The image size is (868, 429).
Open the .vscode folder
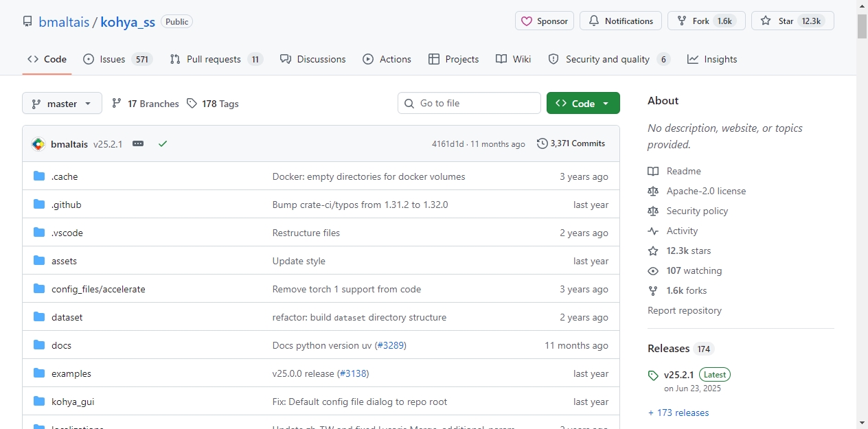tap(67, 233)
